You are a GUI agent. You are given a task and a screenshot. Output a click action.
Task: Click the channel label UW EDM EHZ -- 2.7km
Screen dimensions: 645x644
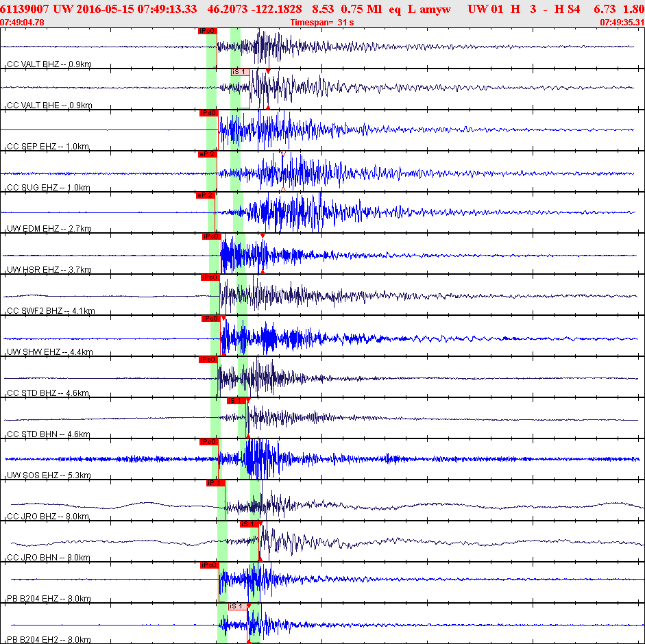(x=49, y=229)
